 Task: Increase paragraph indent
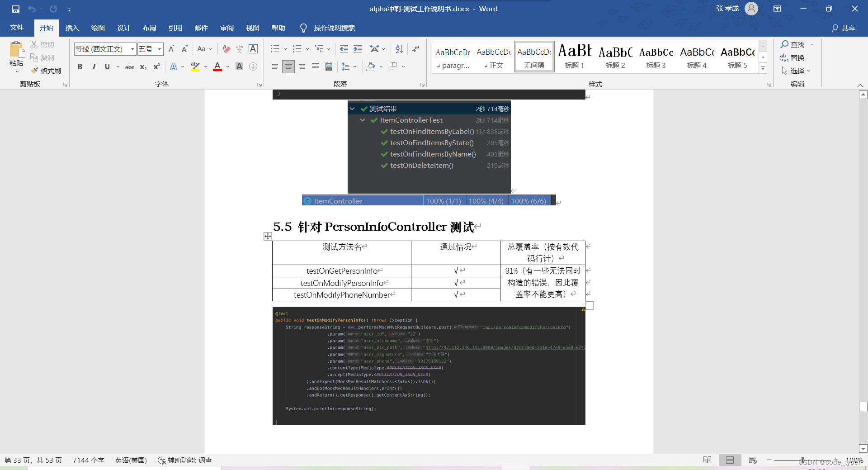[x=358, y=49]
